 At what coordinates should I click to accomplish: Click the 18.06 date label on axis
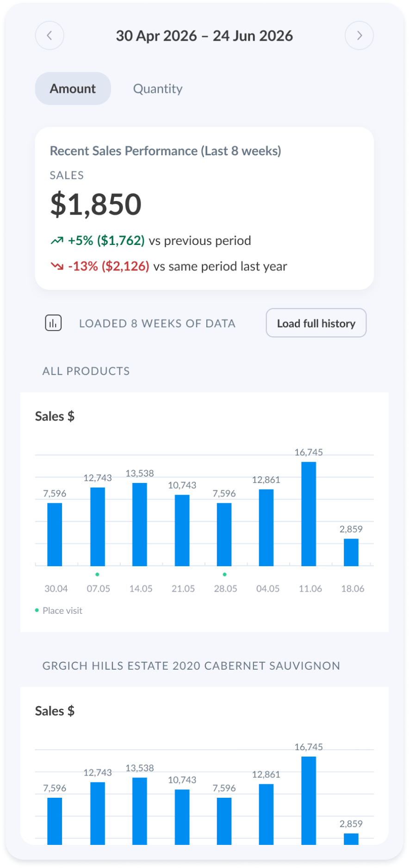(x=353, y=589)
